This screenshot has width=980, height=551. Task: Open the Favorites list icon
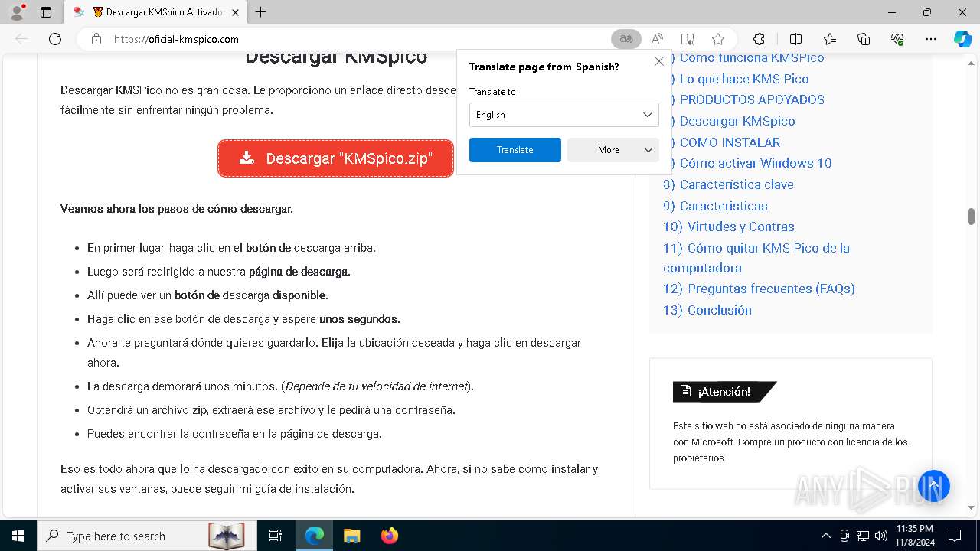point(830,39)
